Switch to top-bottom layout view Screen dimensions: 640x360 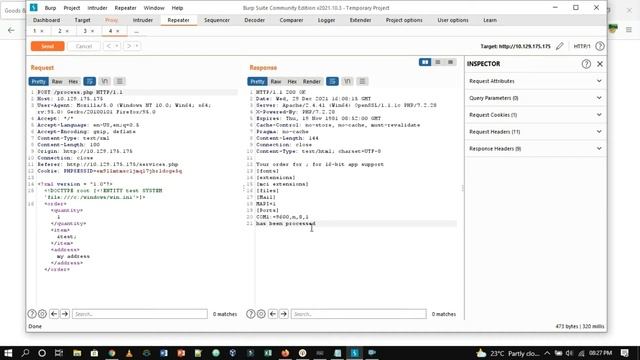(438, 62)
